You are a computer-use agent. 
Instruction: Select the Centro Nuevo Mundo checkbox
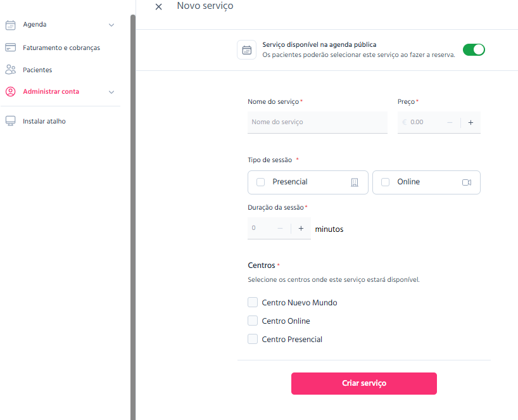coord(253,302)
